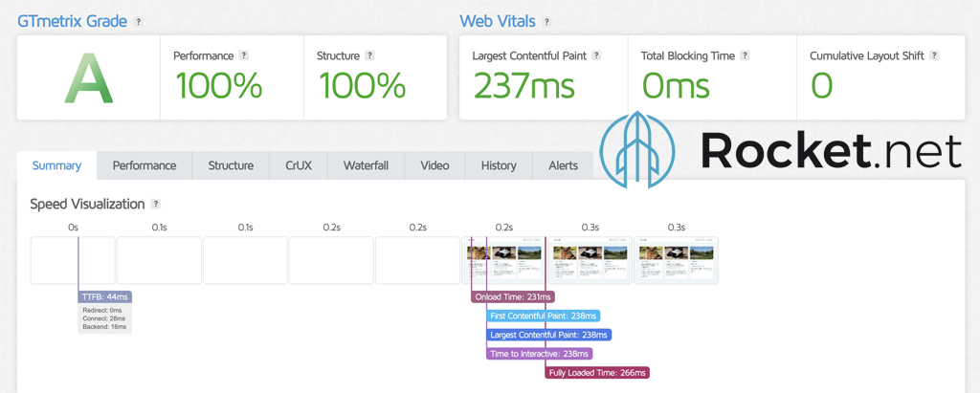Open help icon beside GTmetrix Grade heading

click(139, 22)
